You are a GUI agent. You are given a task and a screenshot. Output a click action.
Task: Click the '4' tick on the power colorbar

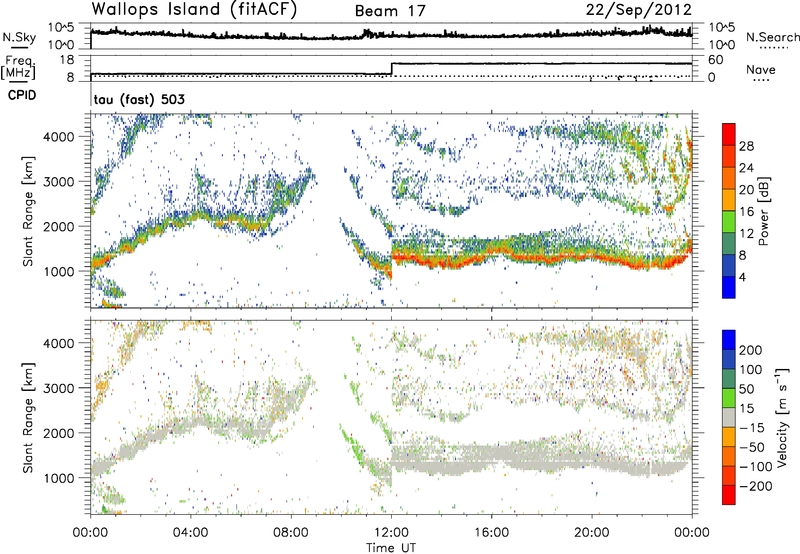coord(742,277)
